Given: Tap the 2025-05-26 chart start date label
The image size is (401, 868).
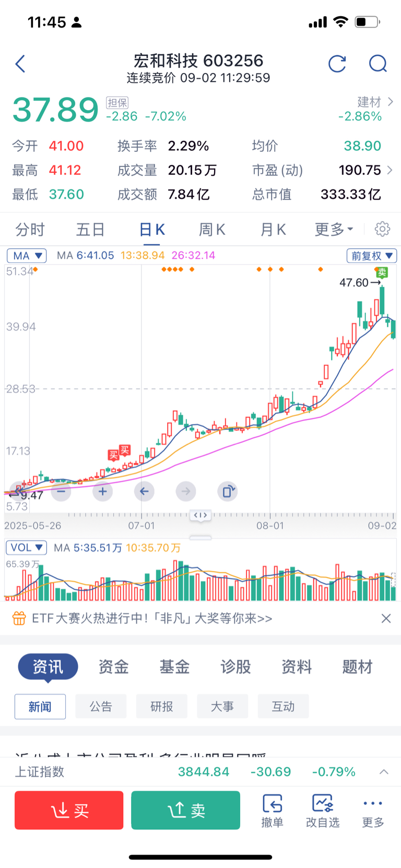Looking at the screenshot, I should [33, 526].
